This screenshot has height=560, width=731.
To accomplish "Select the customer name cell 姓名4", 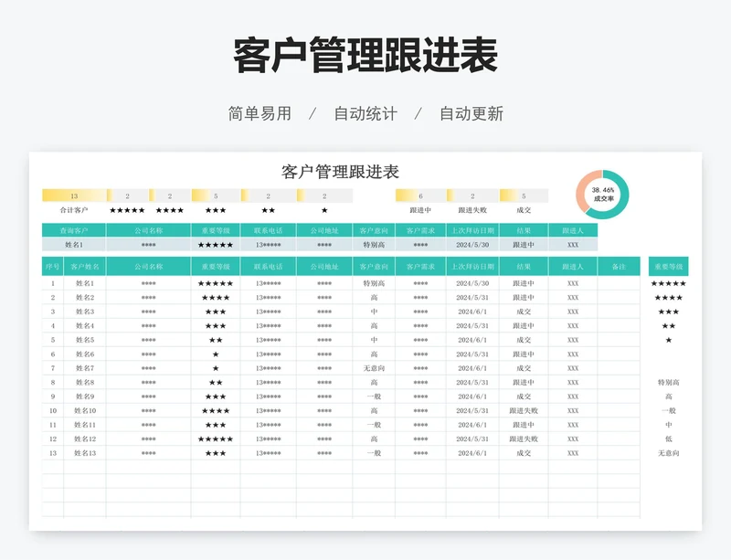I will pos(85,326).
